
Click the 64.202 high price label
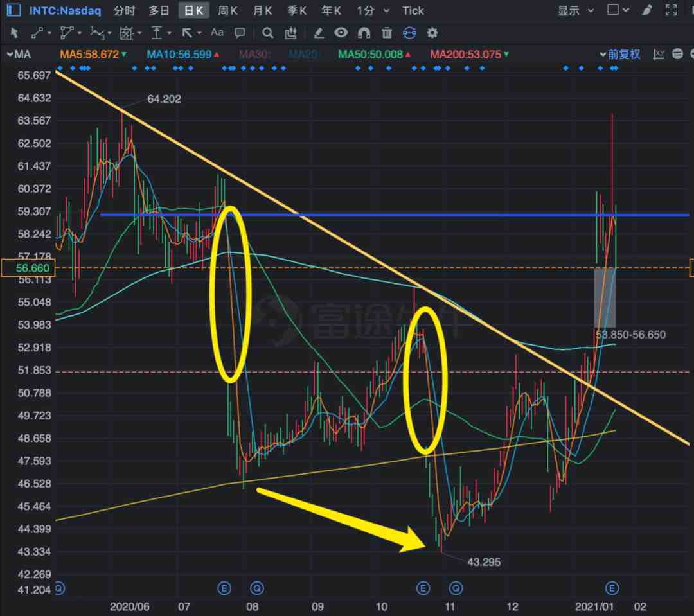[x=164, y=99]
